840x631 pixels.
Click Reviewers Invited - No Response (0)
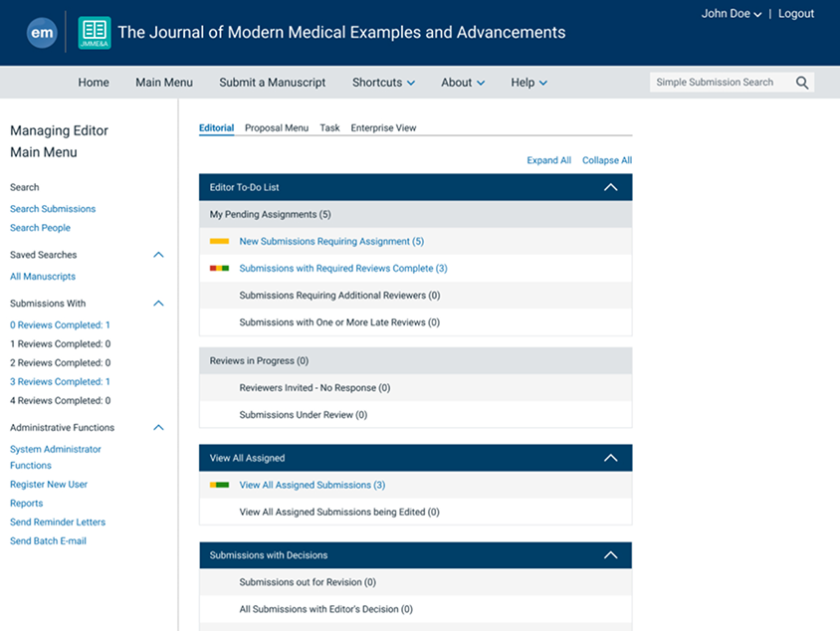[315, 388]
